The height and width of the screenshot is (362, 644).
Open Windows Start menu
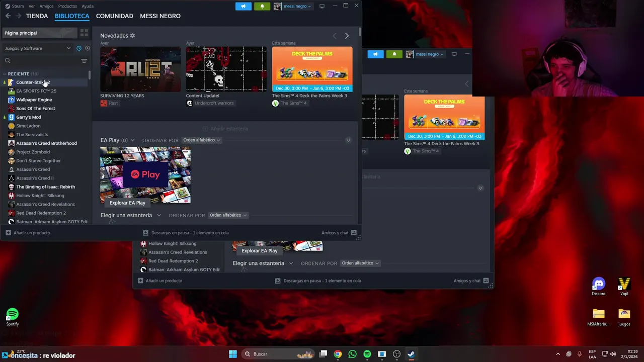click(x=233, y=354)
